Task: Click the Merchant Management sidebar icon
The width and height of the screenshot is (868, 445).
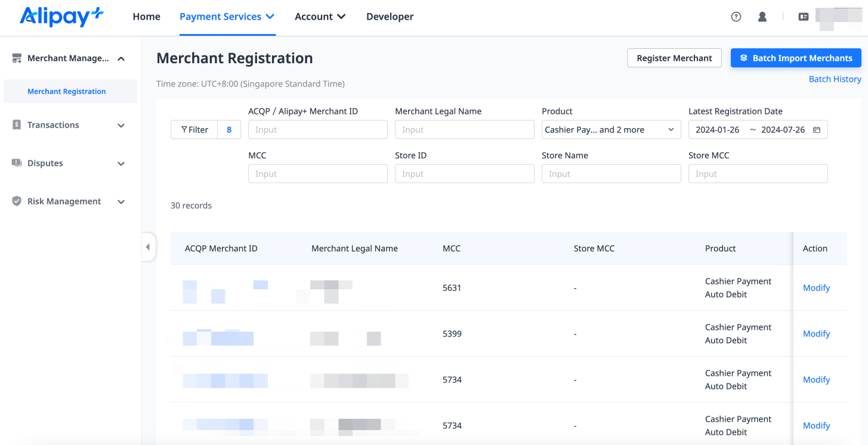Action: click(17, 58)
